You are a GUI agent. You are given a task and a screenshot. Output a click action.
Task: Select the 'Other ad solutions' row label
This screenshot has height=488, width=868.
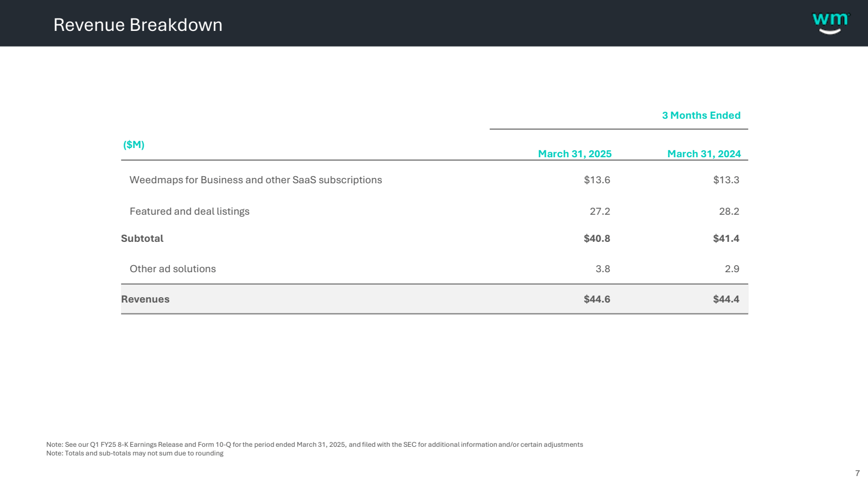[x=173, y=269]
